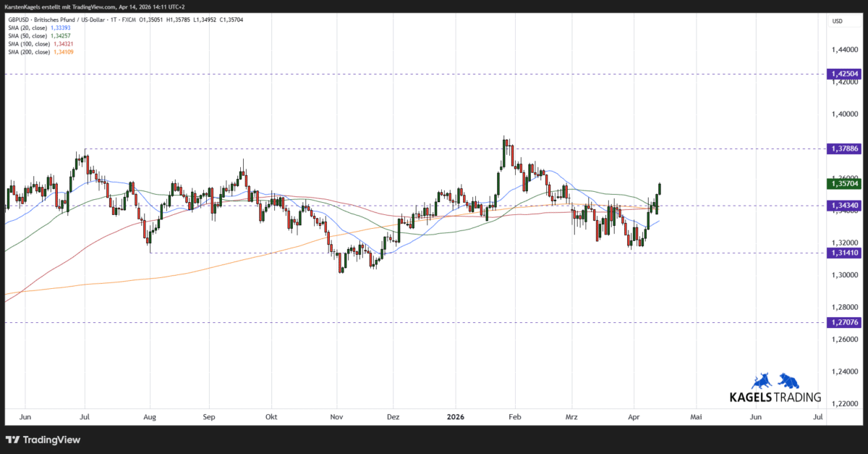Screen dimensions: 868x454
Task: Open the USD price scale unit menu
Action: point(836,20)
